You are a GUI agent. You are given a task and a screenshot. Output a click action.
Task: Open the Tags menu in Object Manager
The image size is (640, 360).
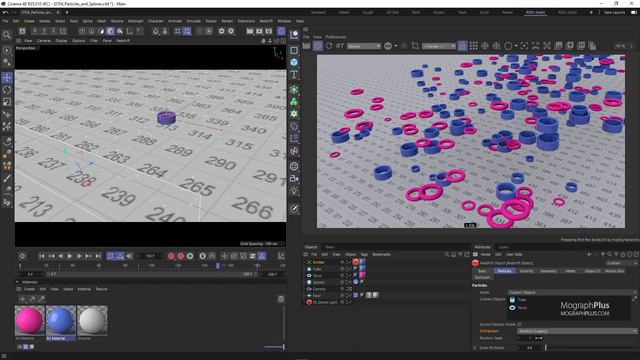[x=364, y=254]
